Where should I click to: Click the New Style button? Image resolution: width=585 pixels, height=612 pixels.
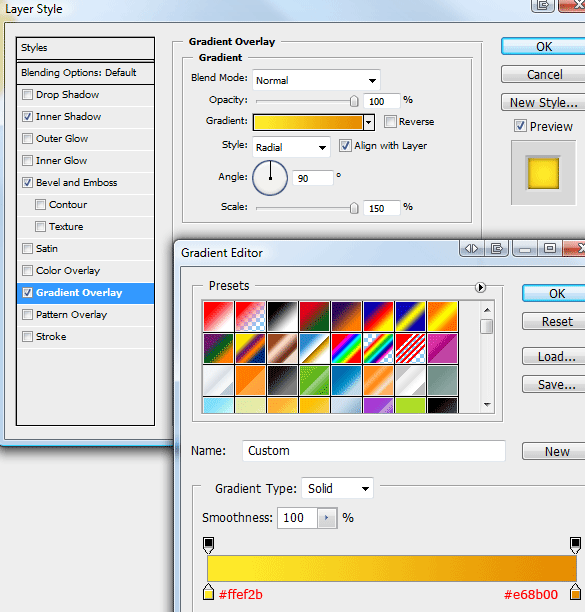coord(543,103)
